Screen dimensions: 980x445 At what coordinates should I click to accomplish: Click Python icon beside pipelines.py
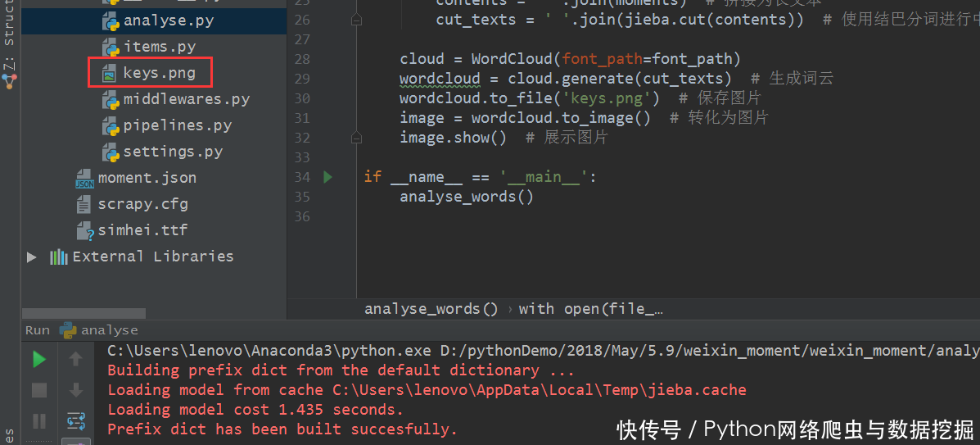(111, 126)
